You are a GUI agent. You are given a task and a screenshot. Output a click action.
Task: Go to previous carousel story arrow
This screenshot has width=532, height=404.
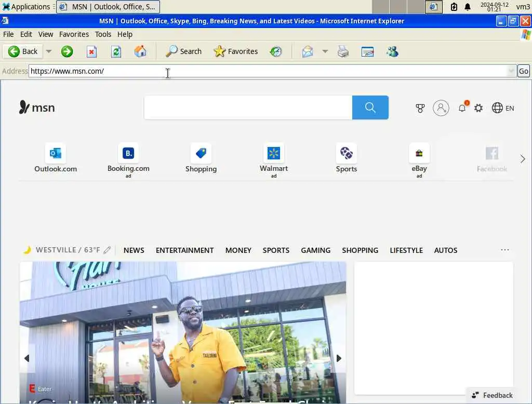[27, 358]
